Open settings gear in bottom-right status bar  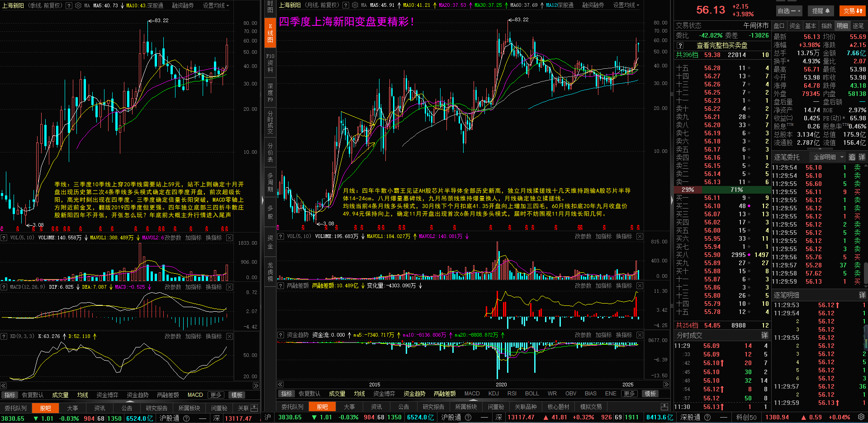coord(861,417)
